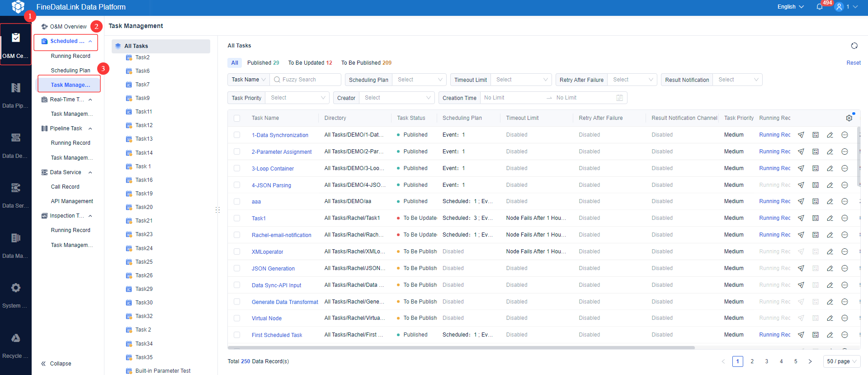This screenshot has height=375, width=868.
Task: Open Running Record link for aaa row
Action: tap(775, 201)
